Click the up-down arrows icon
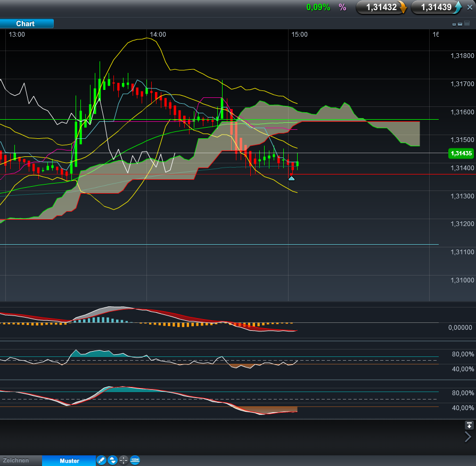The height and width of the screenshot is (466, 476). coord(113,460)
